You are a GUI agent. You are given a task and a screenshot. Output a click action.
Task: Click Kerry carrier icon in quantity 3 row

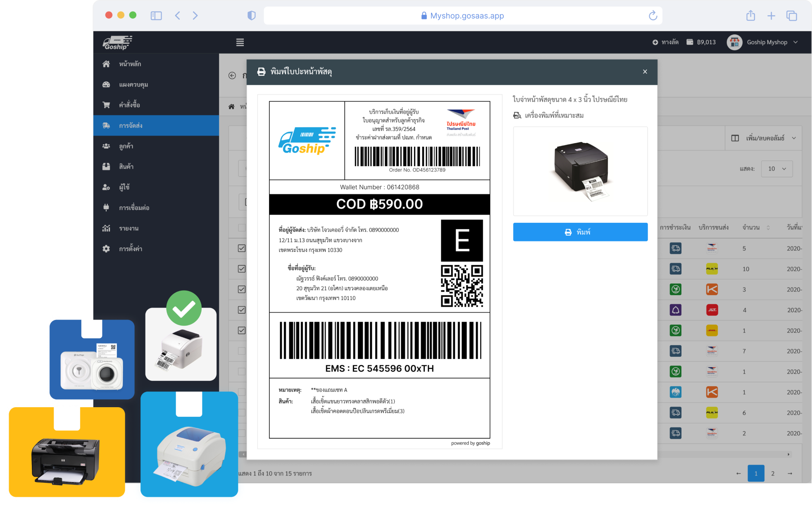[x=712, y=289]
